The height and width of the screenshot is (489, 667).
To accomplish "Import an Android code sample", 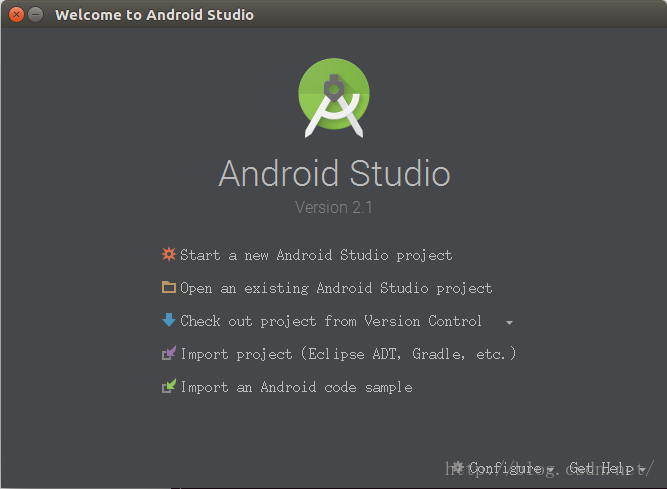I will tap(296, 387).
